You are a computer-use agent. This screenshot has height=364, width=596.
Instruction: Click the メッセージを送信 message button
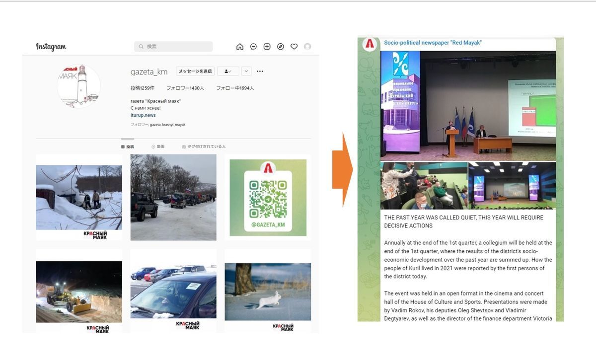coord(195,72)
